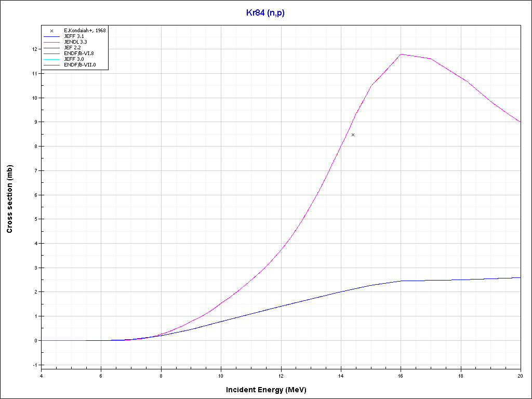Viewport: 532px width, 399px height.
Task: Click the Kr84 (n,p) chart title
Action: pos(265,13)
